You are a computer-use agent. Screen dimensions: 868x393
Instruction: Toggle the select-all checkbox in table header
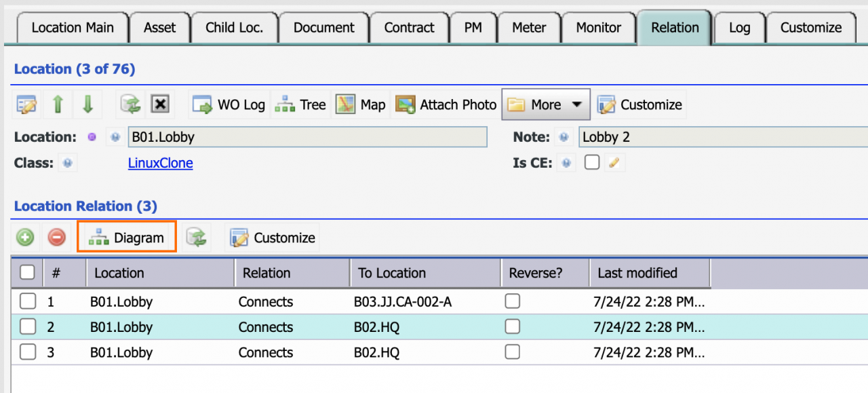tap(27, 273)
